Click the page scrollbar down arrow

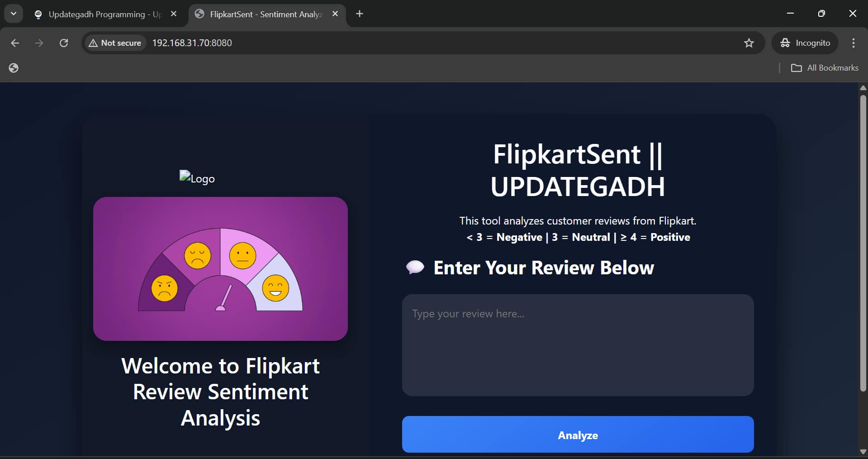(x=863, y=451)
